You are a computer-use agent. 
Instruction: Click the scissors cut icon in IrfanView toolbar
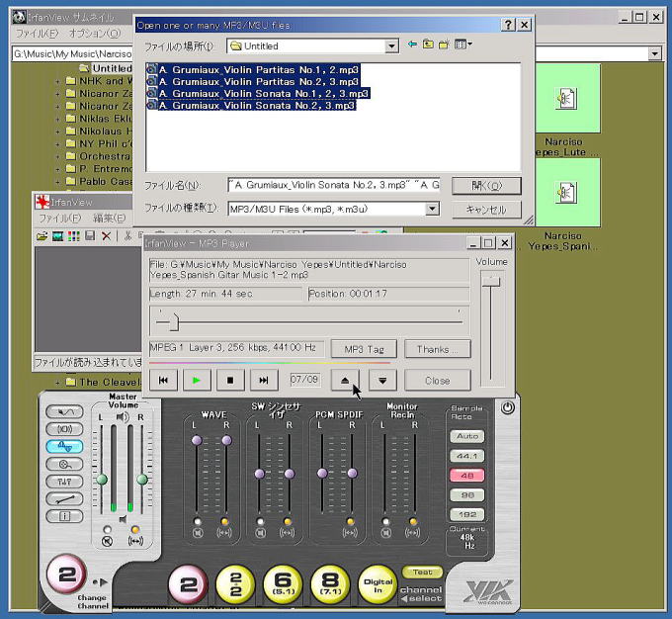click(x=127, y=235)
